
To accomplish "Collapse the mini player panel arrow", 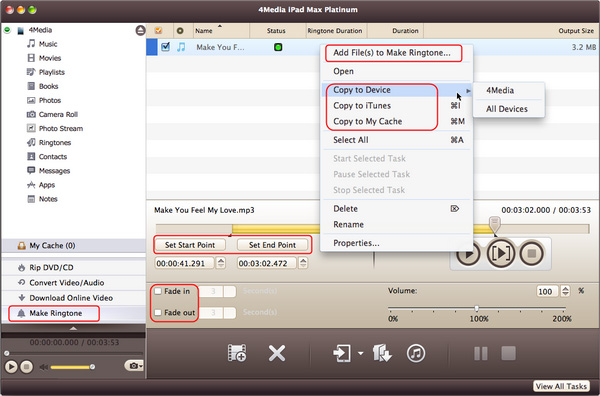I will (73, 328).
